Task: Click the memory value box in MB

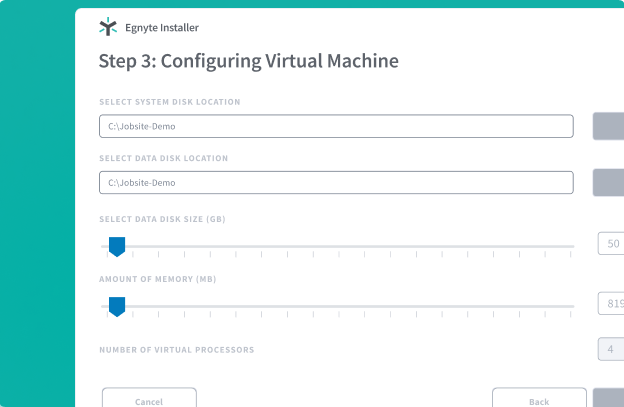Action: 611,304
